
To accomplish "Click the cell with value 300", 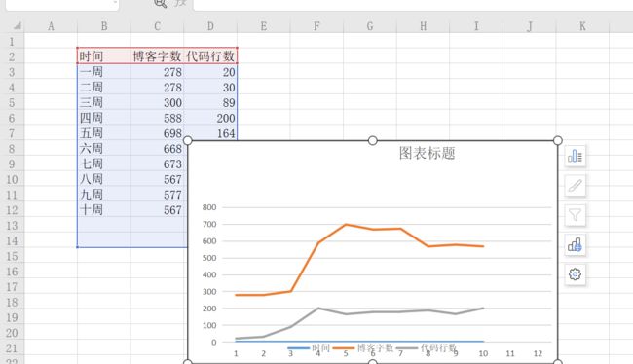I will click(157, 102).
